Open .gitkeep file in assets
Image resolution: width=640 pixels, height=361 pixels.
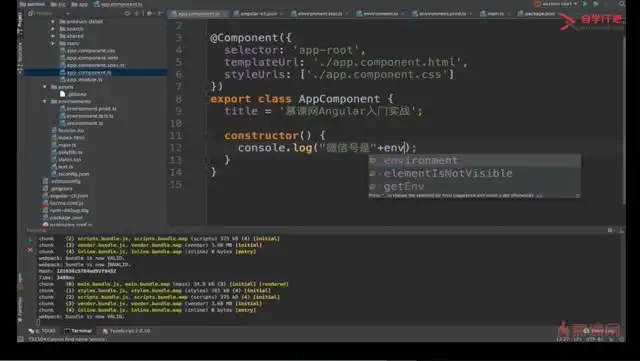click(x=73, y=94)
